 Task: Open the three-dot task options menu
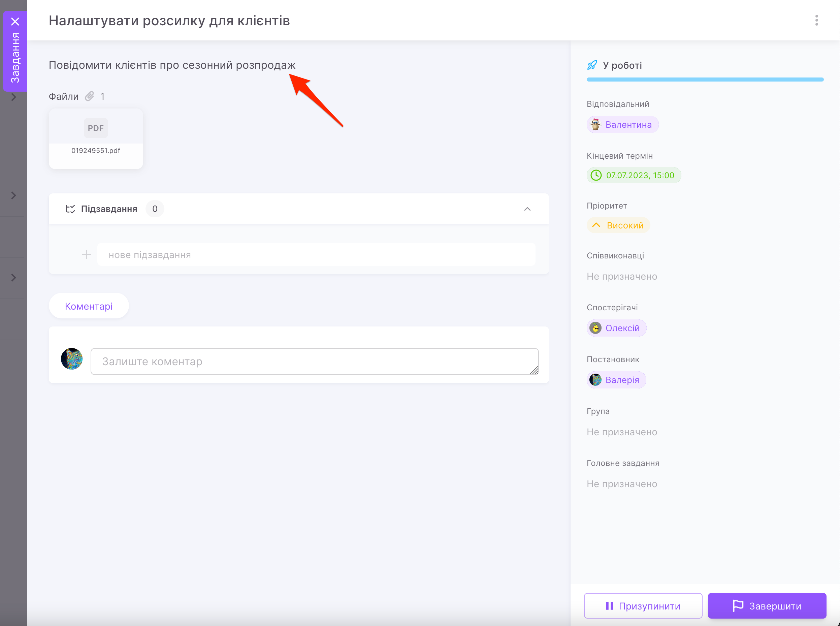[x=816, y=21]
